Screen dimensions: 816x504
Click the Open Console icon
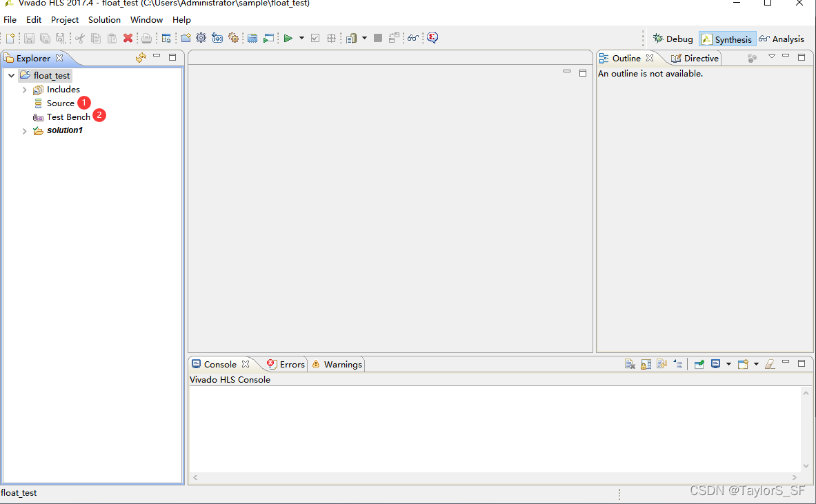pos(743,364)
